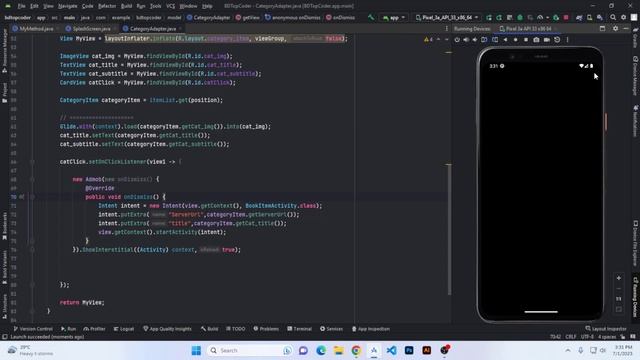
Task: Click the Search Everywhere magnifier icon
Action: point(613,18)
